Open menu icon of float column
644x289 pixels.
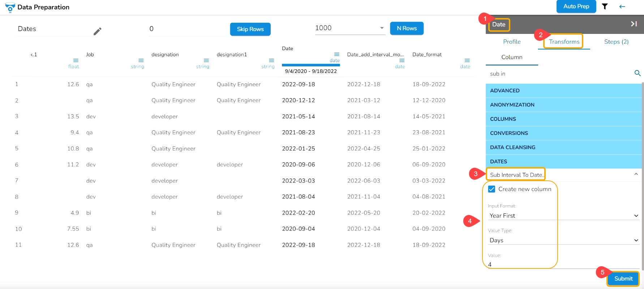[x=76, y=60]
